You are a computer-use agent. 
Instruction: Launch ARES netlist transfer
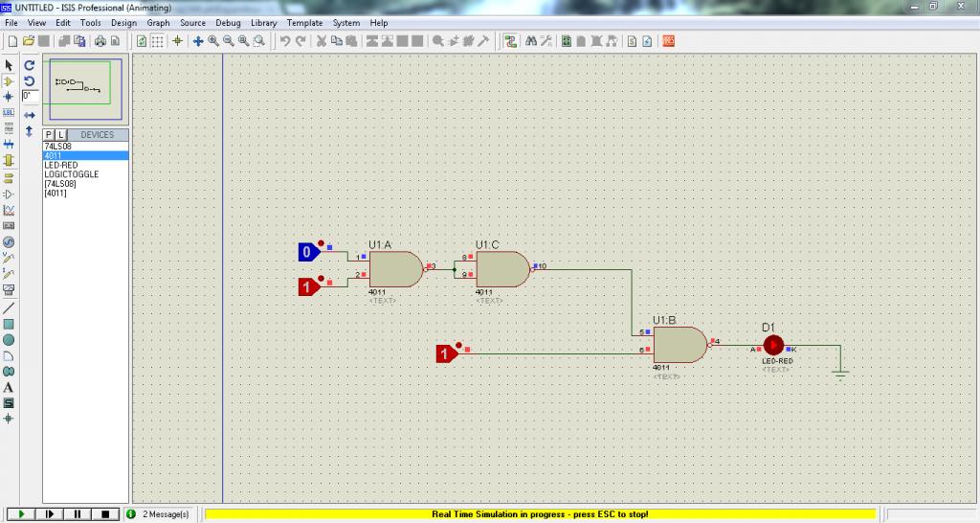[x=669, y=41]
